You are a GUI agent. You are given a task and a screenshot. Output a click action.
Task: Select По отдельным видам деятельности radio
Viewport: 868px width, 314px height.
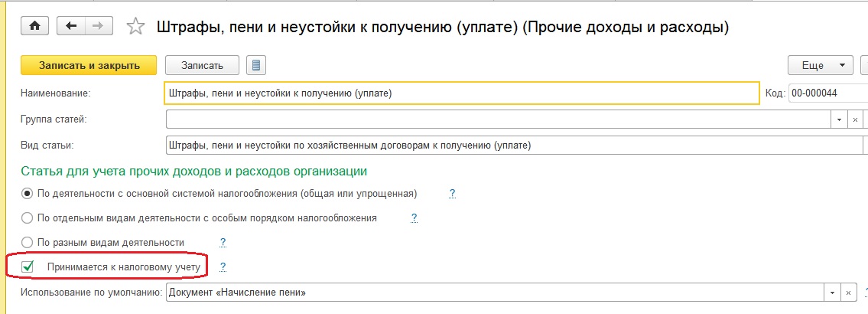[28, 218]
